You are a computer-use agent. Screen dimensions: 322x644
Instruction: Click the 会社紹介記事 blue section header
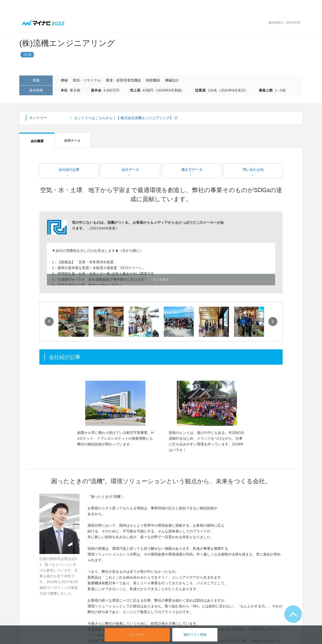(x=161, y=357)
